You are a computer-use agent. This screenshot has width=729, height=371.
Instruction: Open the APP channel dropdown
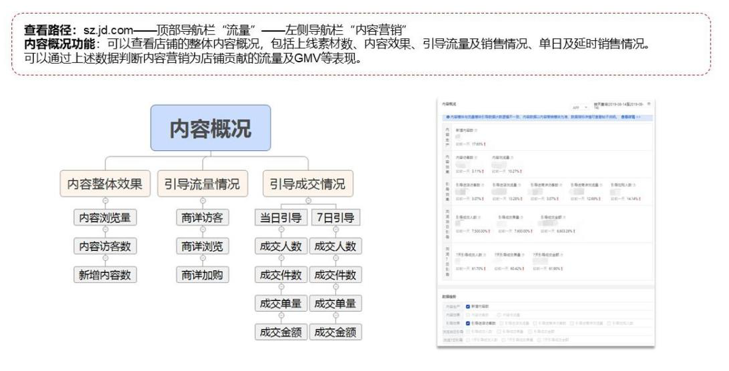pyautogui.click(x=579, y=107)
